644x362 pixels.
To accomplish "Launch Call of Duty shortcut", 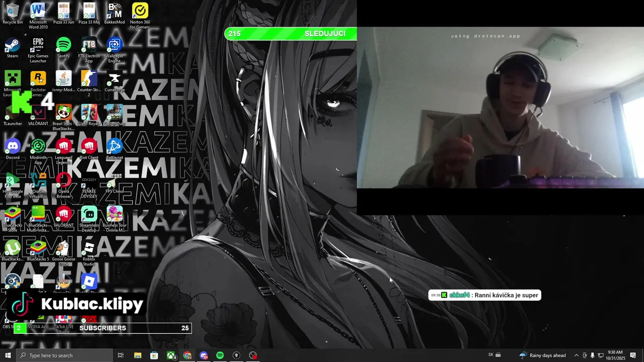I will click(x=115, y=115).
